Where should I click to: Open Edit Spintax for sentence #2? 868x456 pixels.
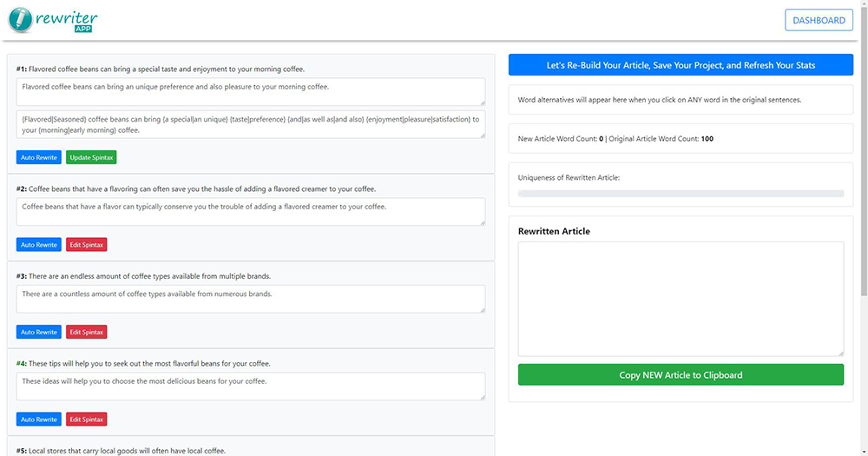point(87,245)
